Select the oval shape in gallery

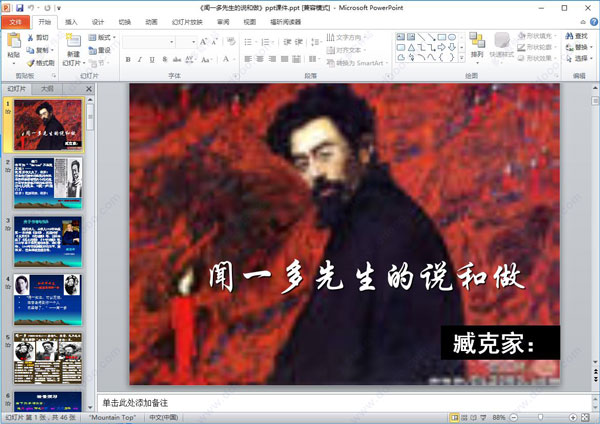(x=452, y=37)
